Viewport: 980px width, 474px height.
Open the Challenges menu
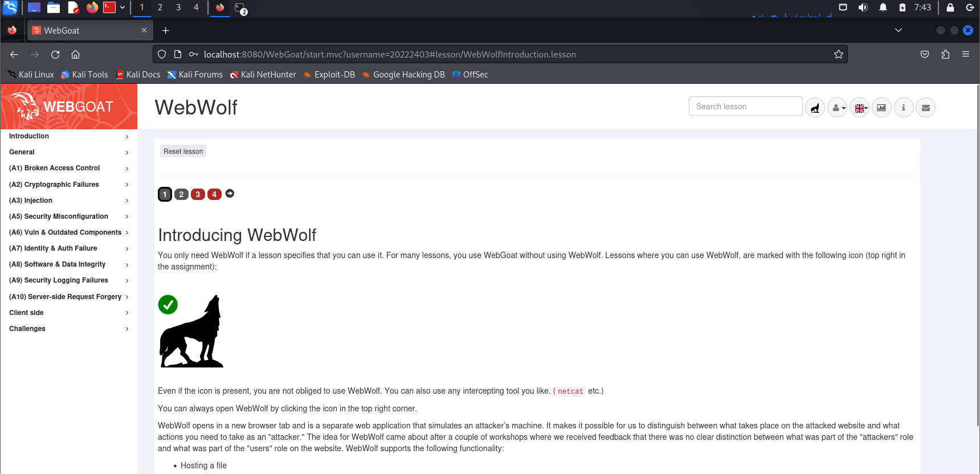(x=69, y=329)
